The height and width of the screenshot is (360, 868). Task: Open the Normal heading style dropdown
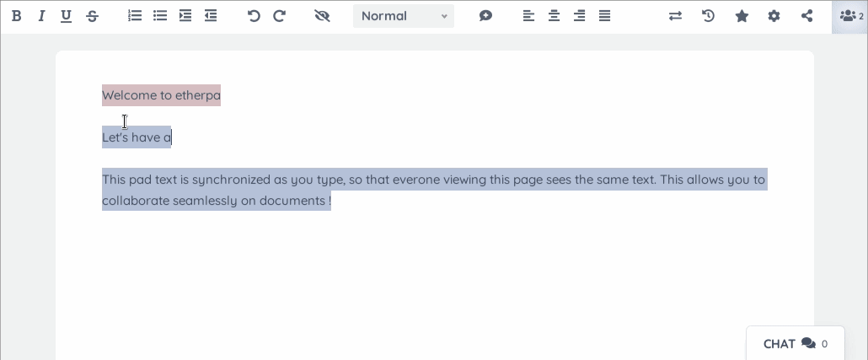click(x=404, y=16)
